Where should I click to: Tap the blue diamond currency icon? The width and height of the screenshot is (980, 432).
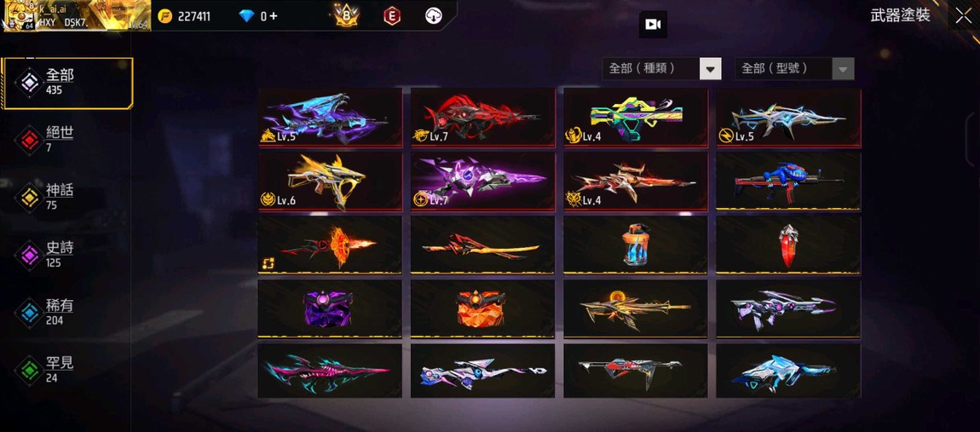247,16
